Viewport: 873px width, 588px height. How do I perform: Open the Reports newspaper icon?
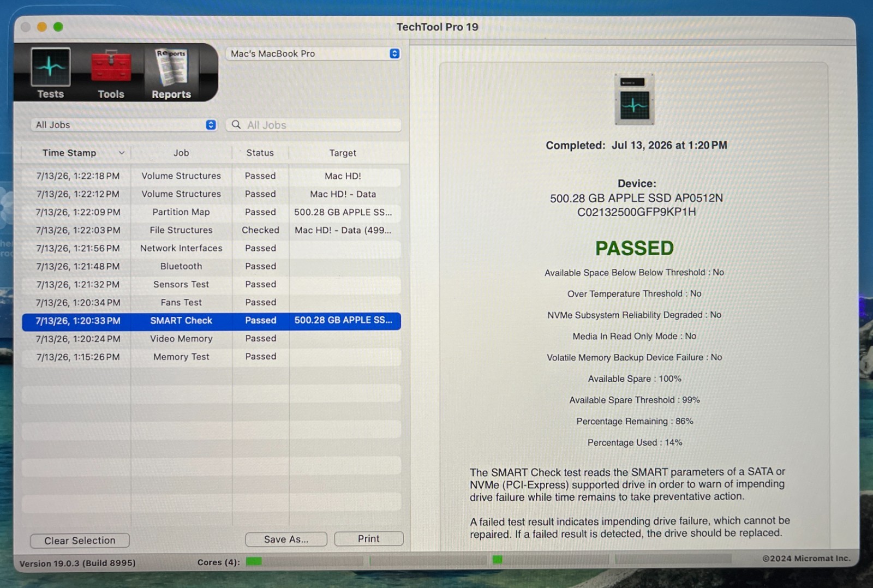click(171, 68)
